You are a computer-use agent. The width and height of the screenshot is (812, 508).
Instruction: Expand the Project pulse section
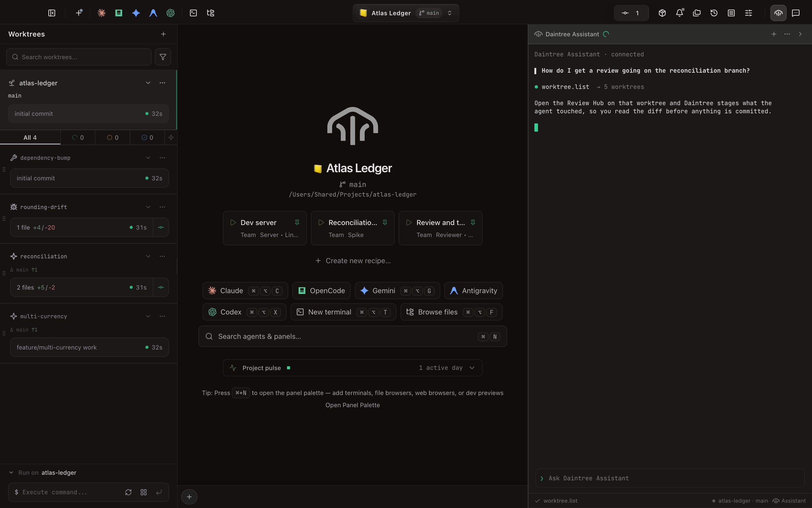coord(353,368)
